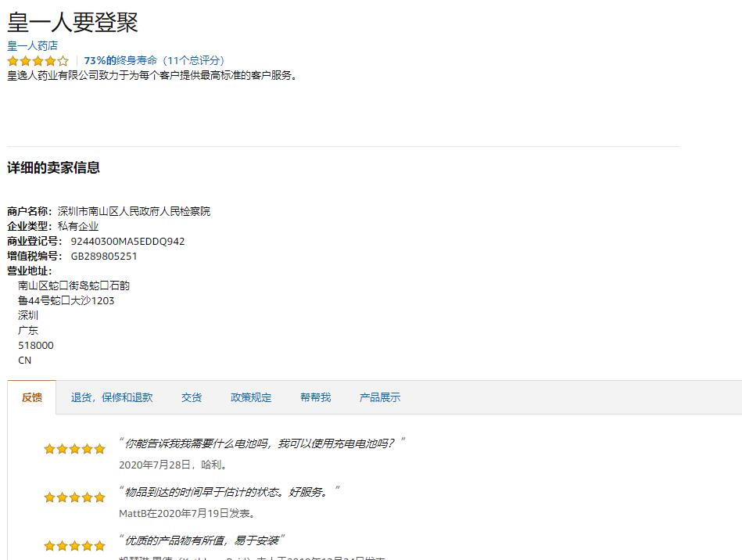Viewport: 742px width, 560px height.
Task: Click the star rating of the 优质的产品 review
Action: (x=74, y=546)
